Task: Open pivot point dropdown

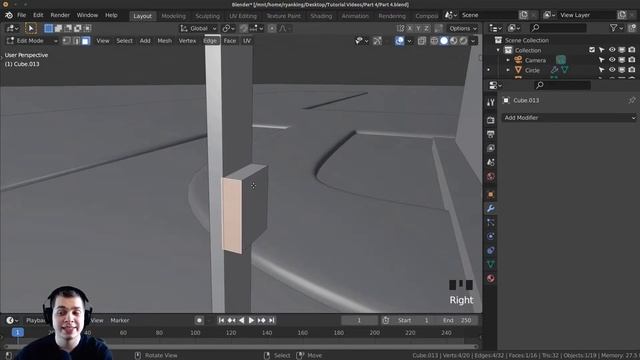Action: 228,28
